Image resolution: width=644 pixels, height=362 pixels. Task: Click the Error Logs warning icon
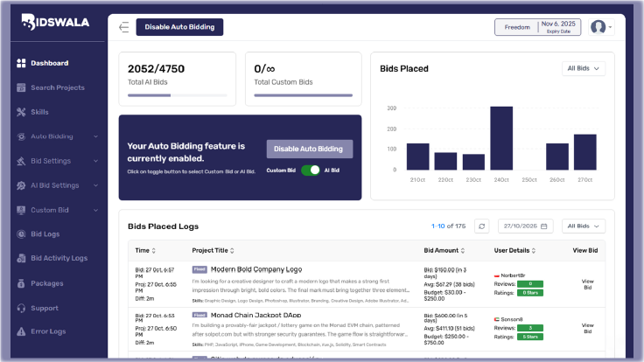pos(20,331)
